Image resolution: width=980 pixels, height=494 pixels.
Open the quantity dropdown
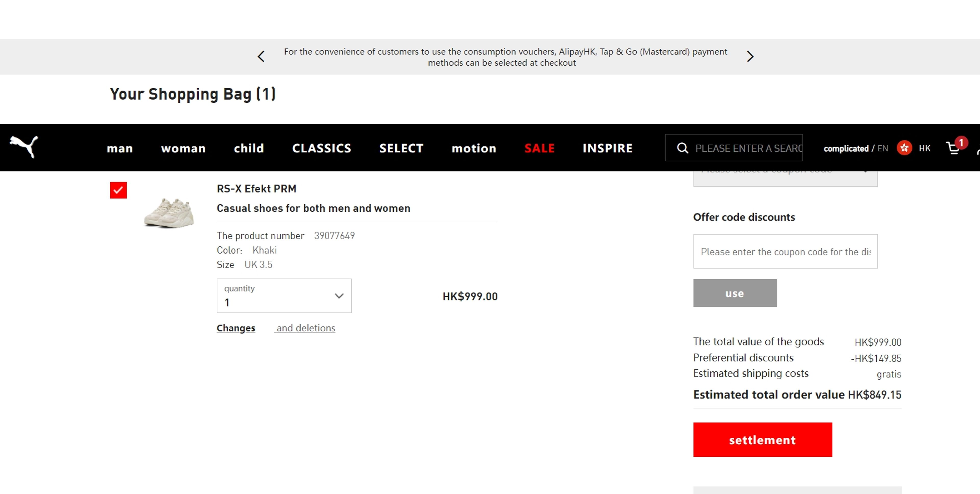[284, 296]
